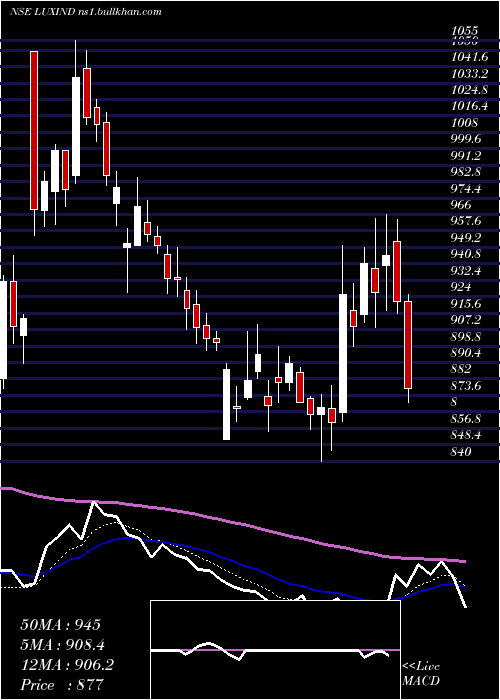Click the 898.8 price axis label
This screenshot has width=500, height=700.
coord(467,337)
